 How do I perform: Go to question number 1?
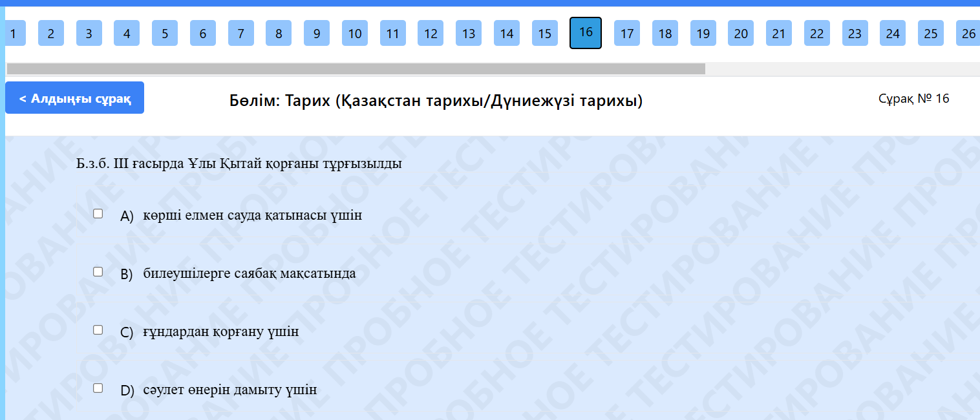[x=14, y=33]
